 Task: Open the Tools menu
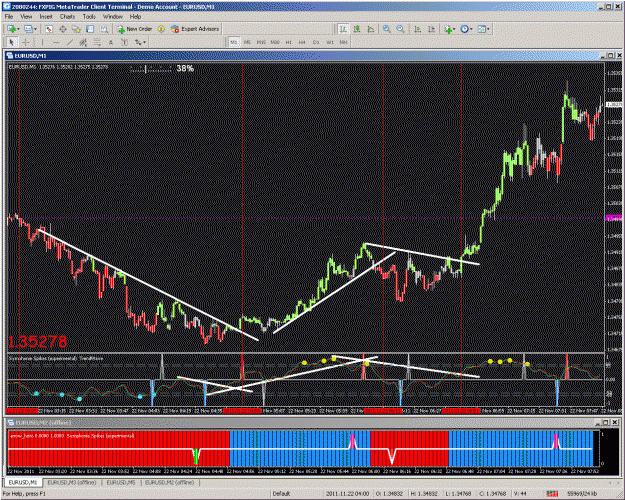[89, 16]
